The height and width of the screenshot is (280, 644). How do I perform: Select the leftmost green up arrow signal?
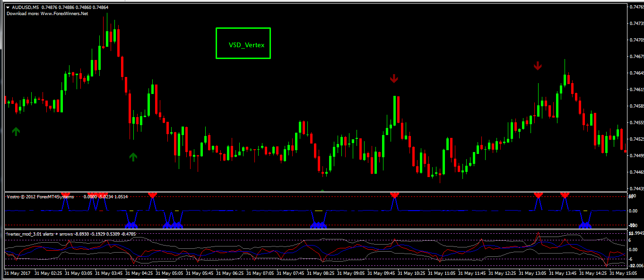tap(16, 131)
